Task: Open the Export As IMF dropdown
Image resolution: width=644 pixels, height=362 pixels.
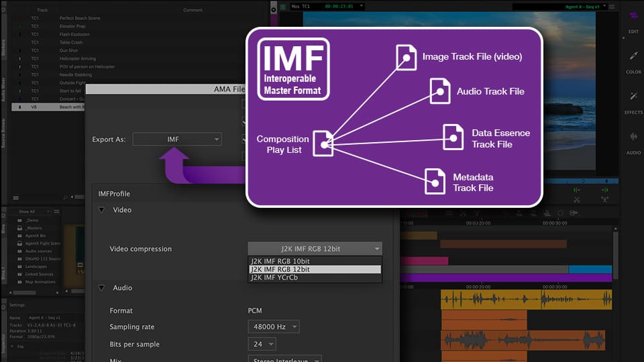Action: 177,139
